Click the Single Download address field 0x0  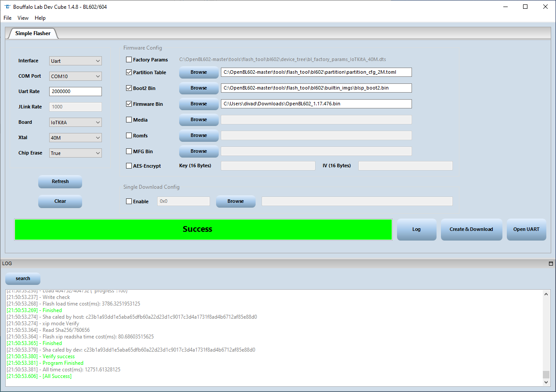(x=184, y=201)
